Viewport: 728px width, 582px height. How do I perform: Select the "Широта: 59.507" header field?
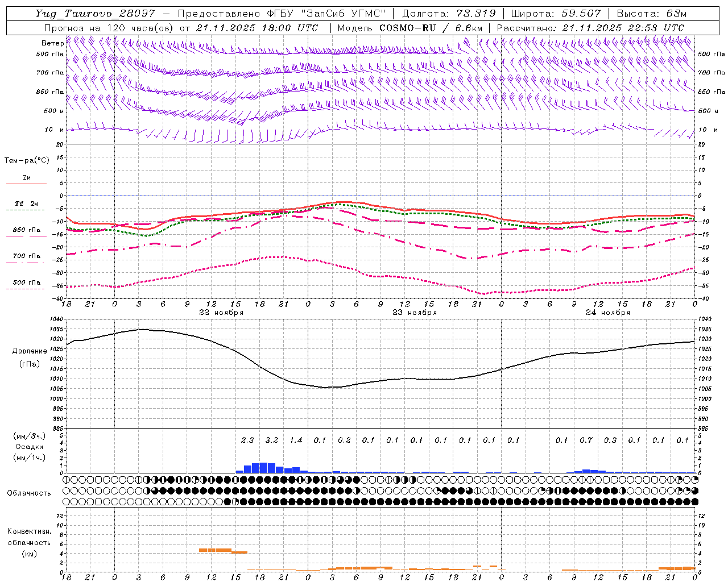coord(556,14)
